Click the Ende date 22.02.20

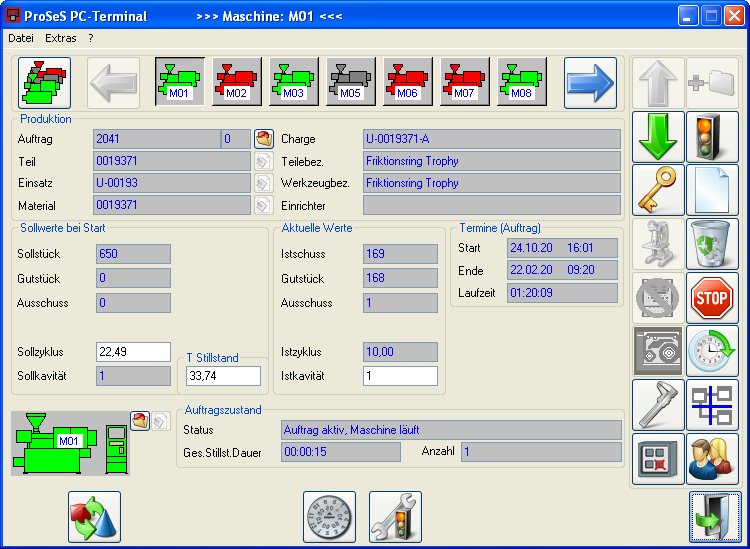[531, 270]
